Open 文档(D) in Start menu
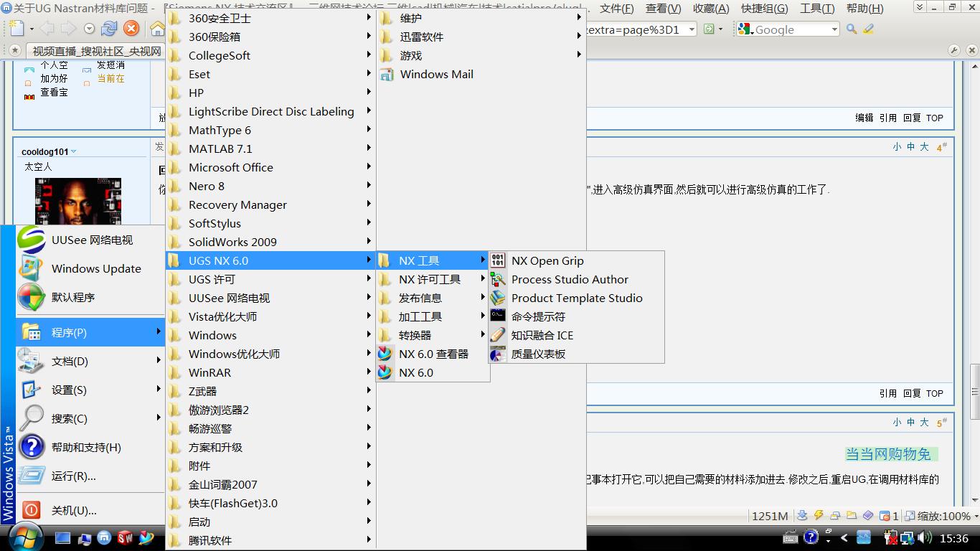The width and height of the screenshot is (980, 551). (90, 361)
